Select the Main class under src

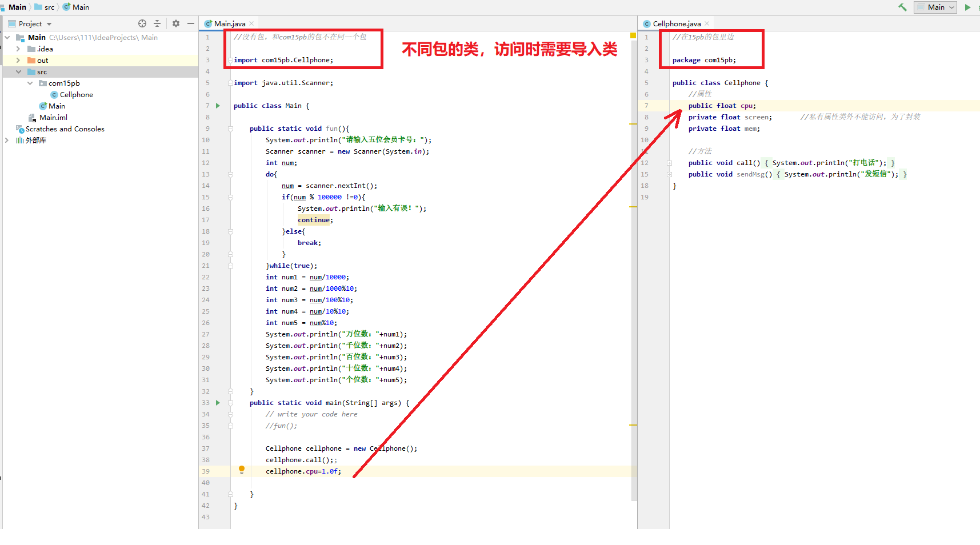pos(57,106)
